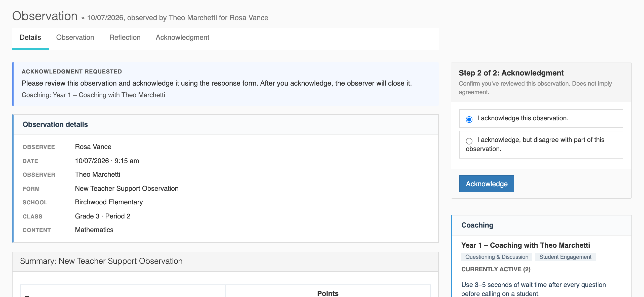Click the wait time coaching goal text
Viewport: 644px width, 297px height.
(534, 289)
